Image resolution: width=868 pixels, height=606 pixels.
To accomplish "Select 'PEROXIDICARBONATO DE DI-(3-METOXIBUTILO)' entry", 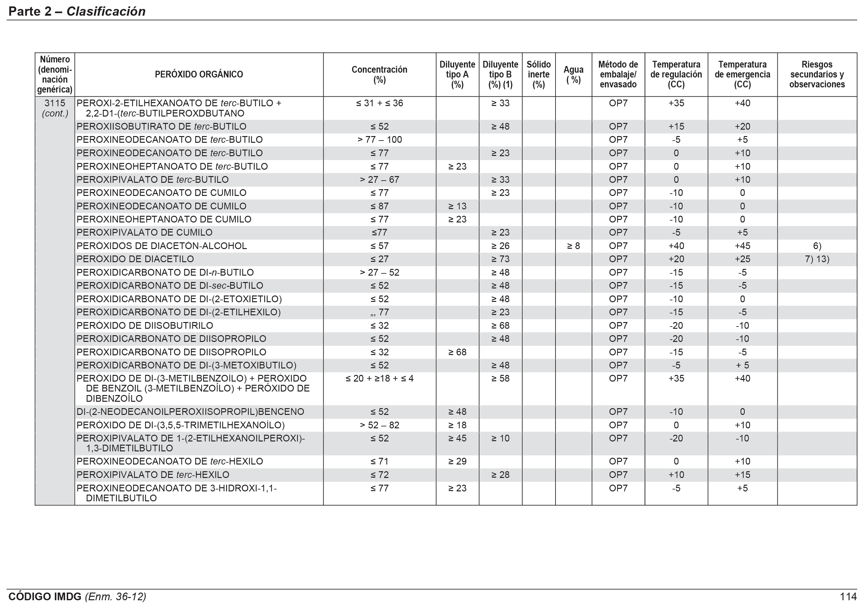I will tap(186, 365).
